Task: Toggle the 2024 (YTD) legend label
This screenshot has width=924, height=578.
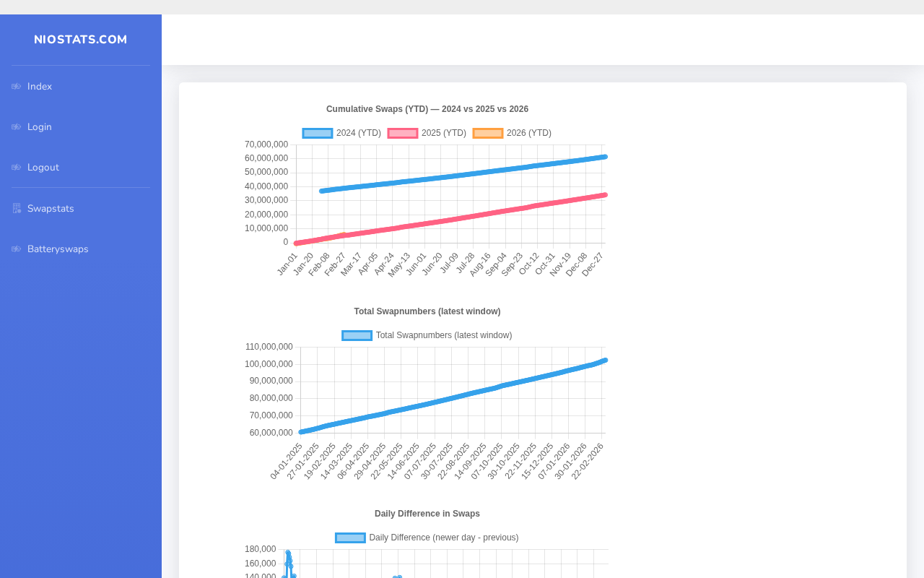Action: (x=358, y=133)
